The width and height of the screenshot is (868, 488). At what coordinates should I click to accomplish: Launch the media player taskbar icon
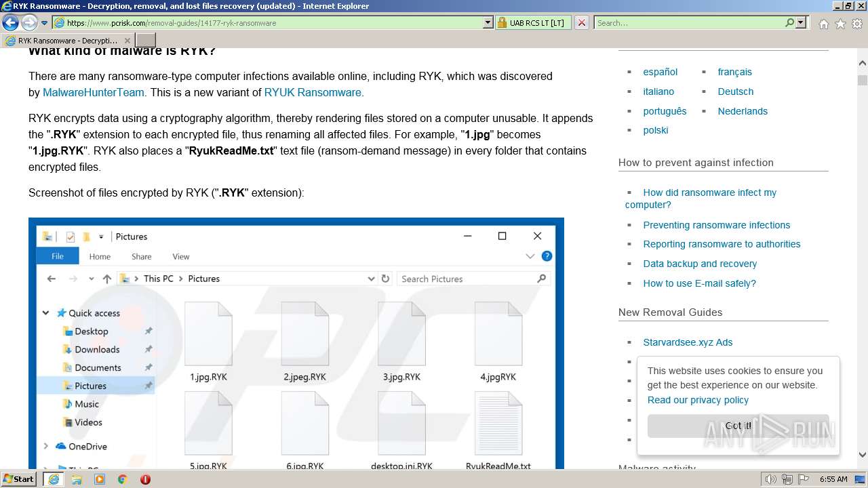pos(100,479)
